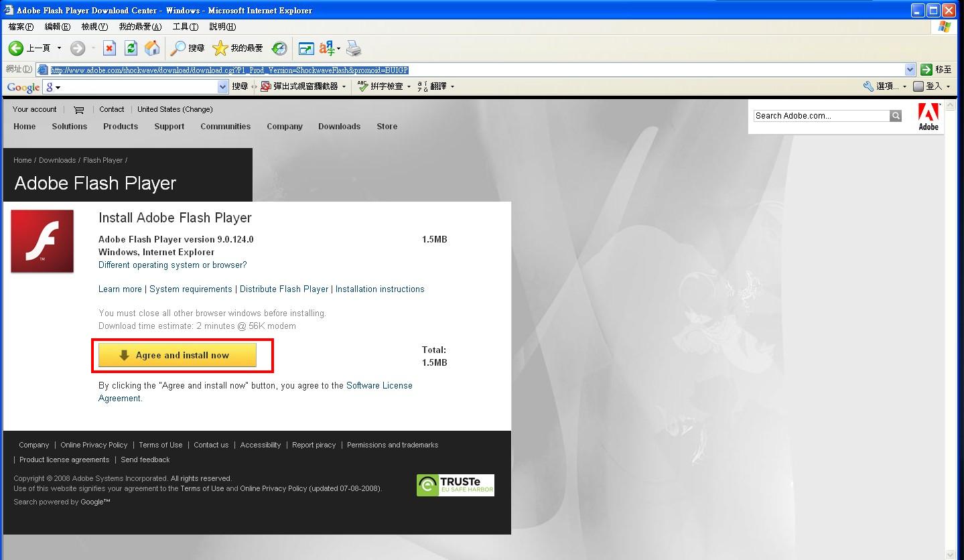Click the Google logo on the toolbar
Image resolution: width=964 pixels, height=560 pixels.
point(23,87)
